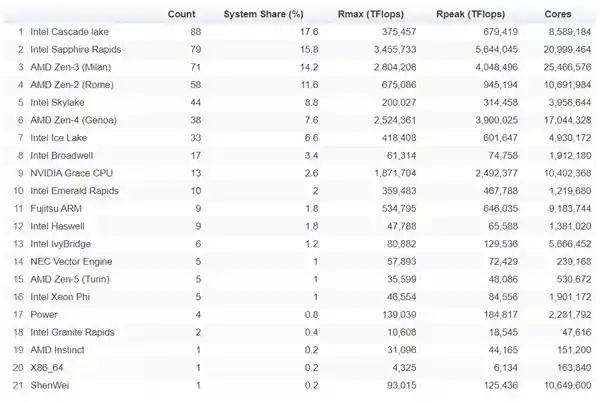
Task: Click the system share value 15.8
Action: click(309, 49)
